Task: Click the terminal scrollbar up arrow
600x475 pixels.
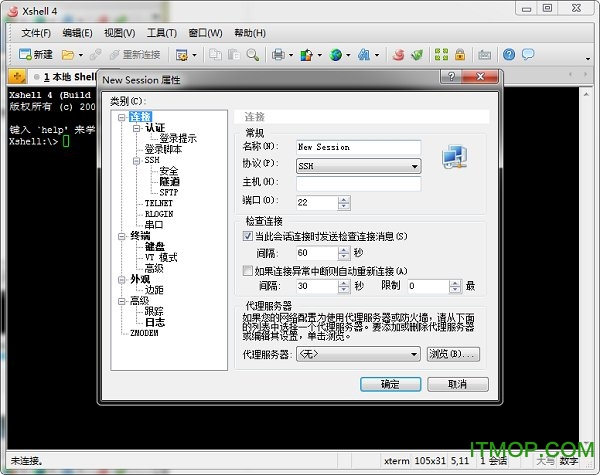Action: pos(586,94)
